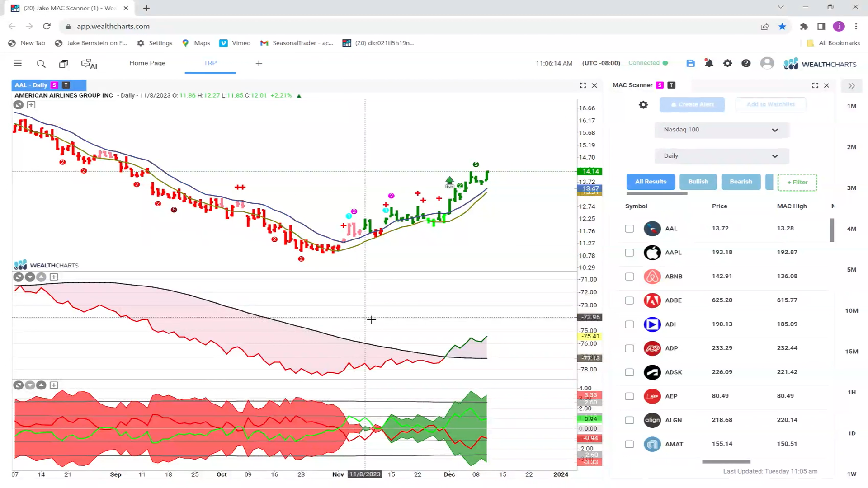The height and width of the screenshot is (488, 868).
Task: Tick the ALGN row checkbox
Action: click(x=629, y=420)
